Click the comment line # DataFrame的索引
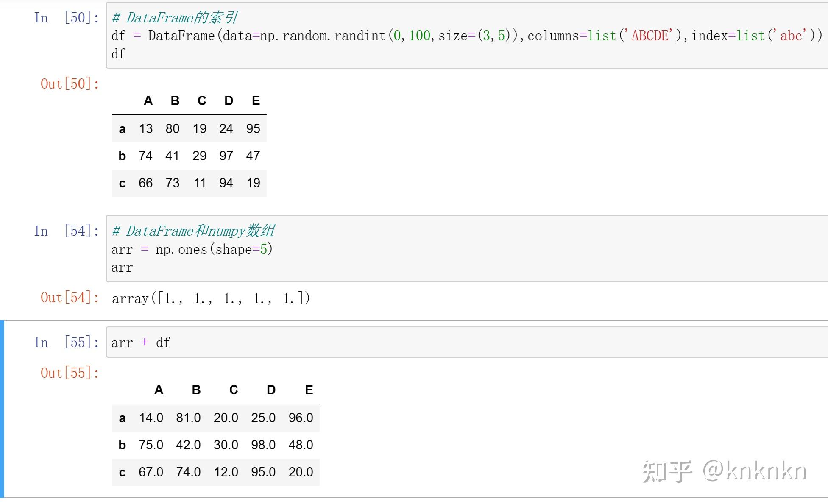 pos(174,18)
